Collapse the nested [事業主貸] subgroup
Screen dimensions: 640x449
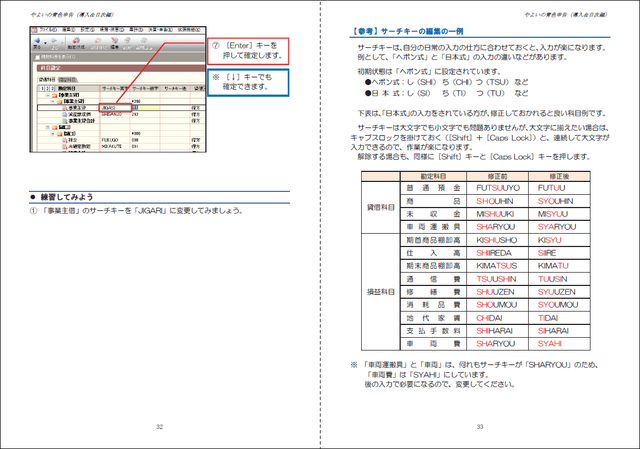tap(52, 101)
